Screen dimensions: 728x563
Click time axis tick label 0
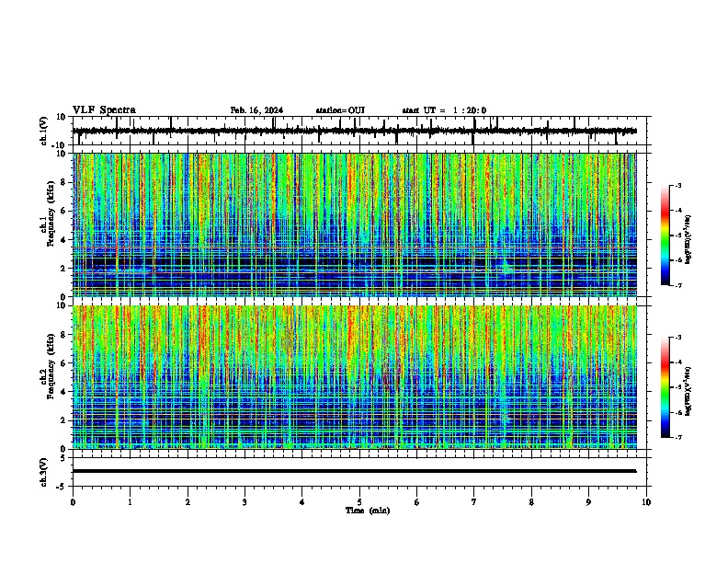[x=73, y=502]
